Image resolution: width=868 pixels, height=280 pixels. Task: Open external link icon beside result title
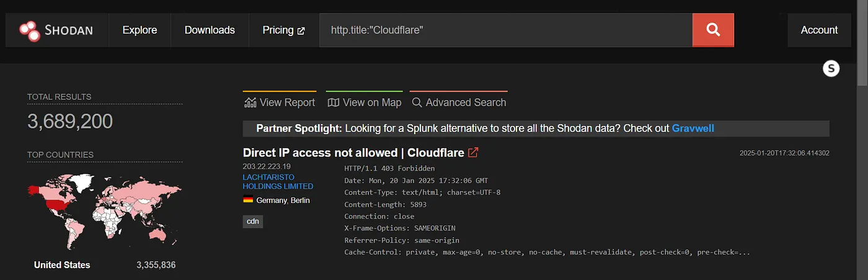473,152
